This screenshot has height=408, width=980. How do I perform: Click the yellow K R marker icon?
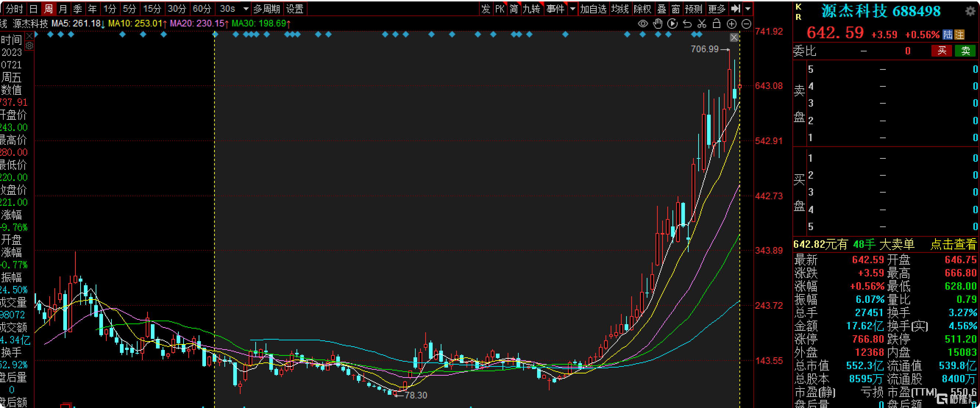coord(799,12)
